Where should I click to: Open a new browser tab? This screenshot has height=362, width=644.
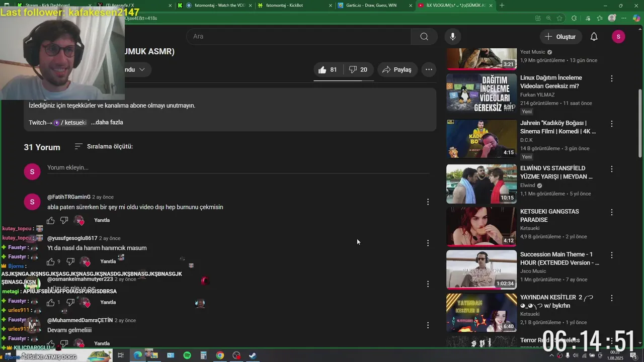[x=502, y=6]
